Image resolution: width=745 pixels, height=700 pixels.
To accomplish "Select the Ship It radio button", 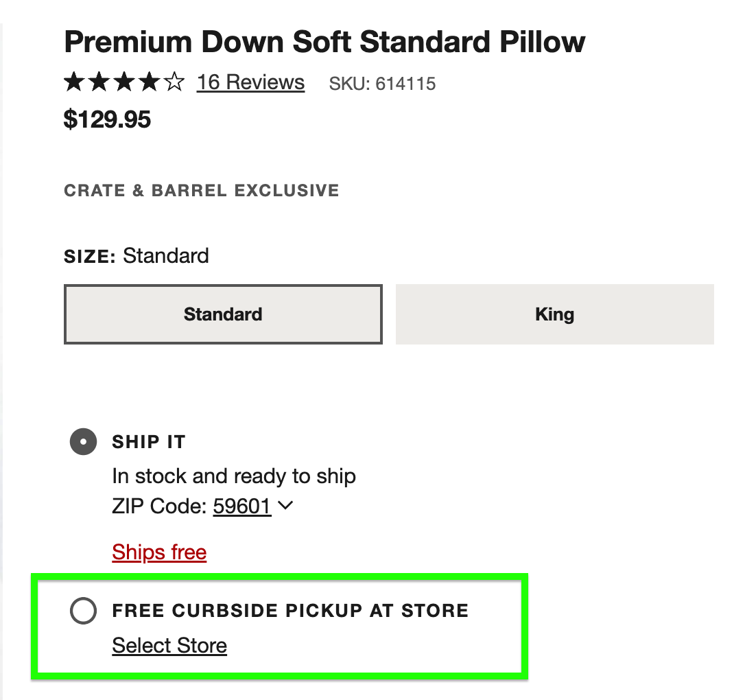I will (83, 442).
